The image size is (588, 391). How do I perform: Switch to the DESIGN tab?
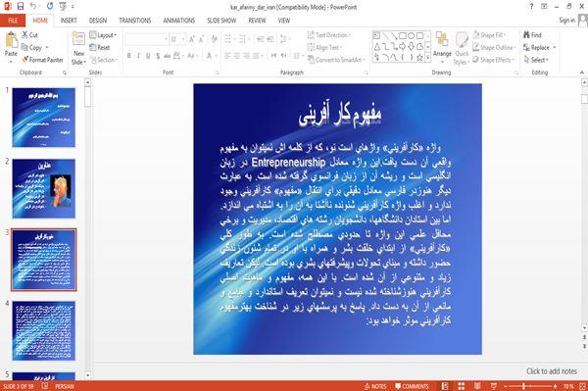pos(98,21)
